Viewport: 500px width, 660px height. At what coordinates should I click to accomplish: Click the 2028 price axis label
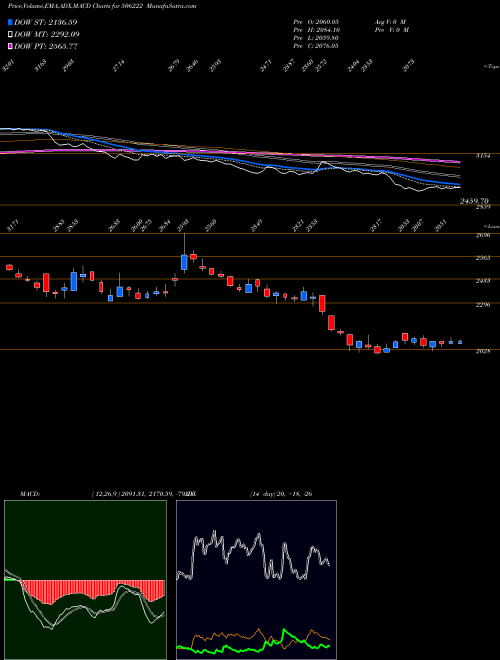(x=483, y=351)
